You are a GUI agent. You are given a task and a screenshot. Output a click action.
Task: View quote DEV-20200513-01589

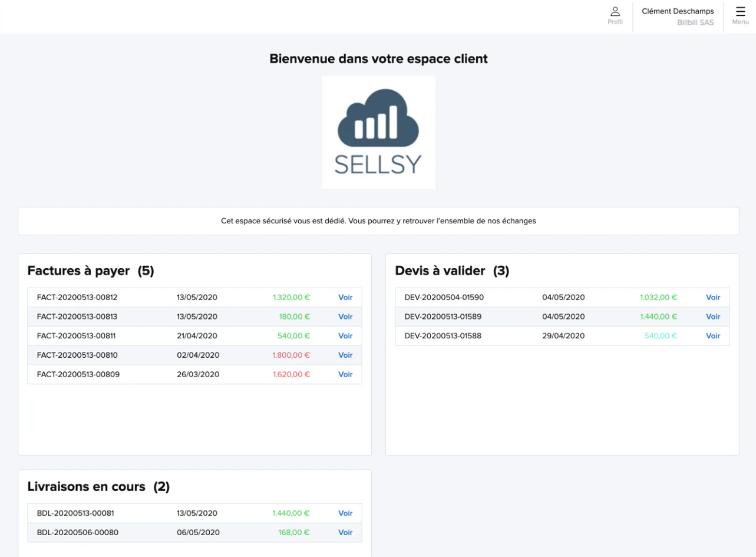click(x=713, y=317)
